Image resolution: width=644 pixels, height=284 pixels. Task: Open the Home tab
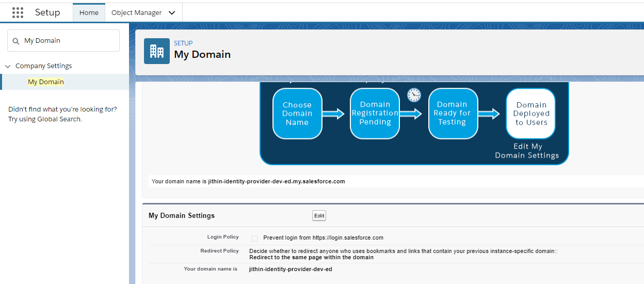89,12
